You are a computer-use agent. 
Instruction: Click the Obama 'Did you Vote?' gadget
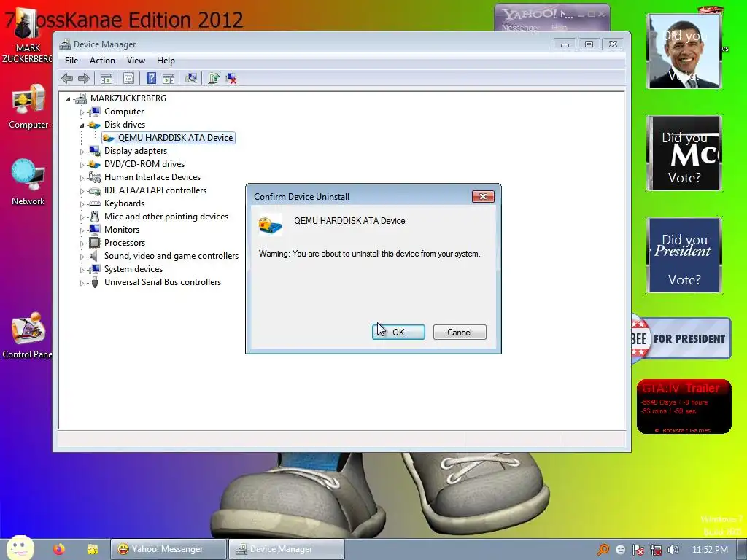[684, 51]
